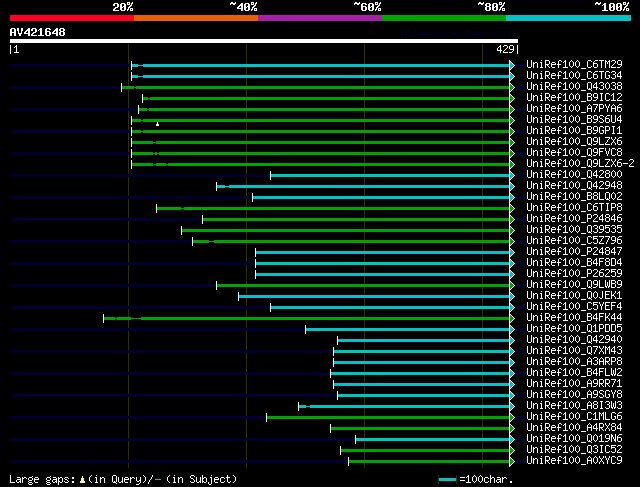The width and height of the screenshot is (640, 487).
Task: Click the green alignment bar for UniRef100_Q43038
Action: pyautogui.click(x=316, y=87)
